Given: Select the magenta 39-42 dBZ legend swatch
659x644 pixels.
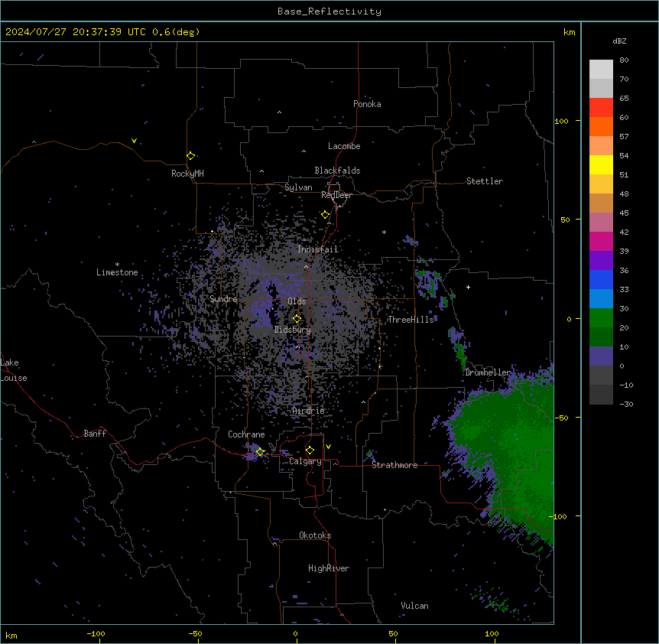Looking at the screenshot, I should click(601, 241).
